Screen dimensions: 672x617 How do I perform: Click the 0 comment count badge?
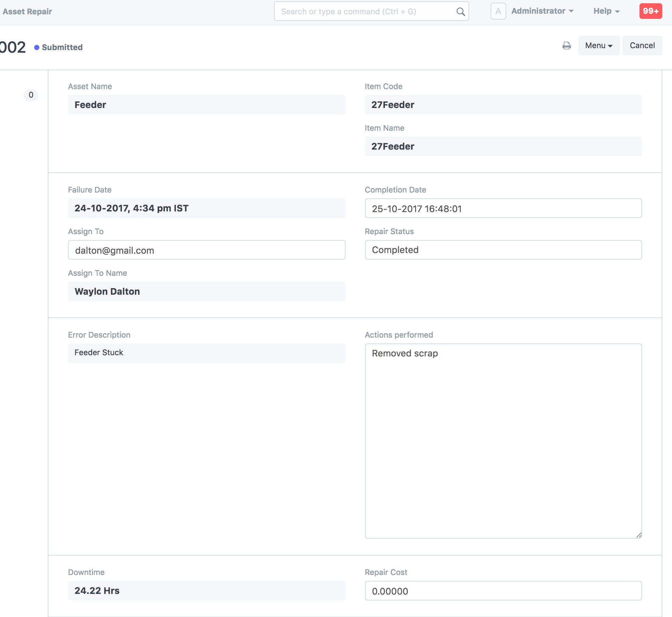point(31,95)
